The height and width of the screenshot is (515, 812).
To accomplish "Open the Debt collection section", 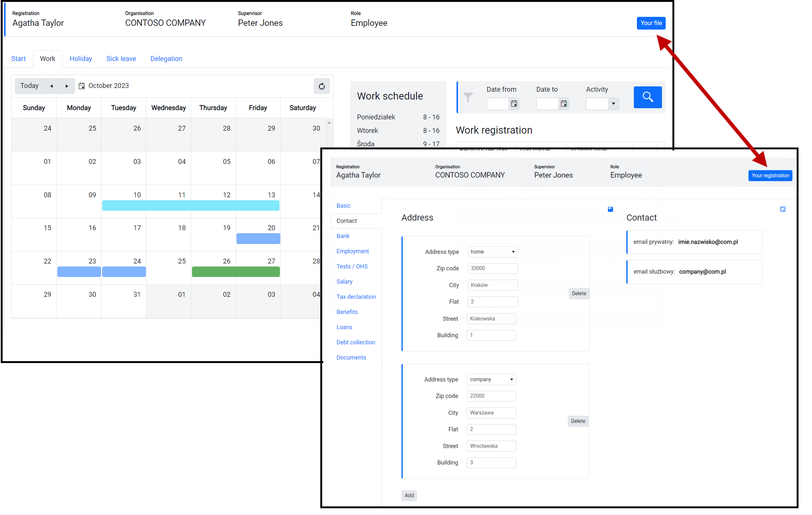I will pyautogui.click(x=355, y=342).
